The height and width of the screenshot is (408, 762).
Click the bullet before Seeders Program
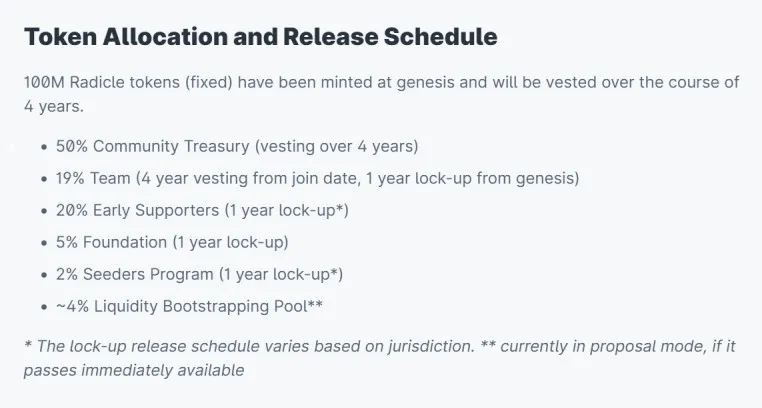click(x=45, y=275)
